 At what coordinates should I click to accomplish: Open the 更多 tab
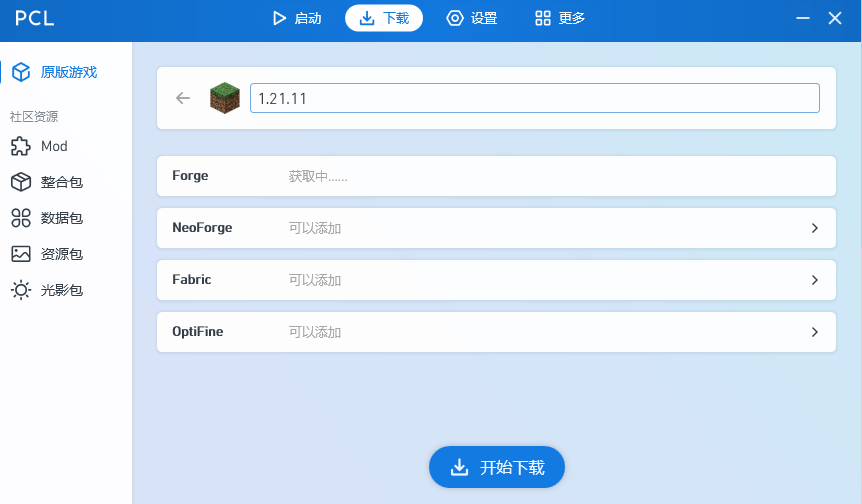coord(560,18)
